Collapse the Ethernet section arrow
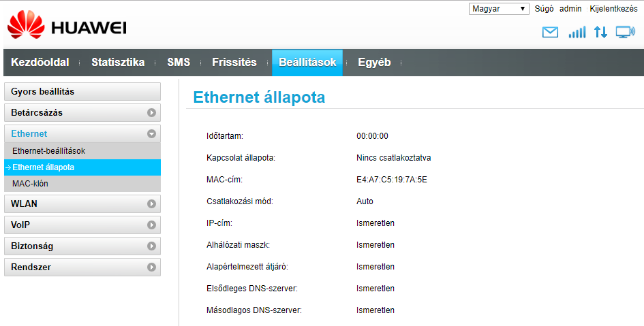 click(151, 133)
